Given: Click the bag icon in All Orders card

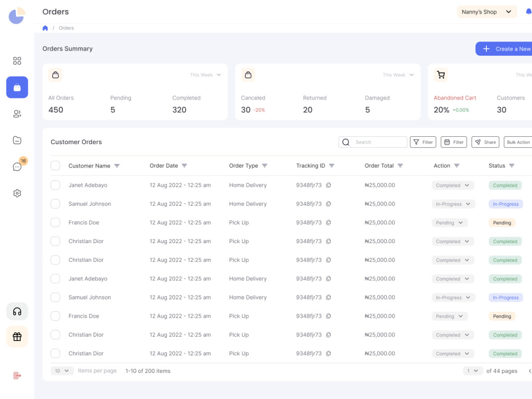Looking at the screenshot, I should click(55, 75).
